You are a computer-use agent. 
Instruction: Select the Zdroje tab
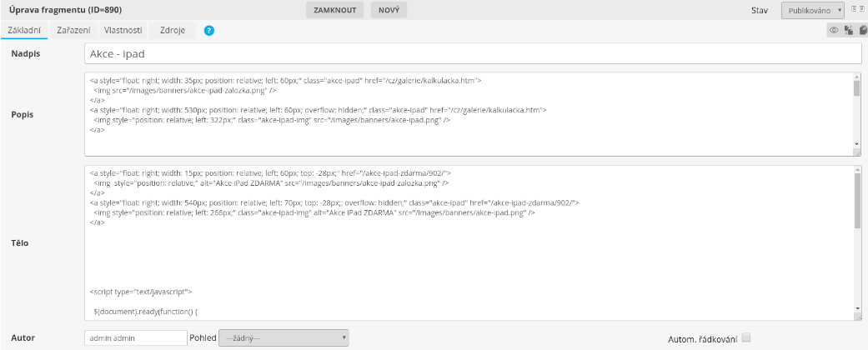(x=172, y=30)
